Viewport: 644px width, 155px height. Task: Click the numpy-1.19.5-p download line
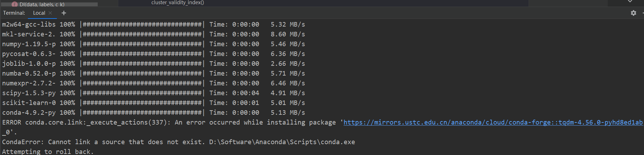coord(153,44)
